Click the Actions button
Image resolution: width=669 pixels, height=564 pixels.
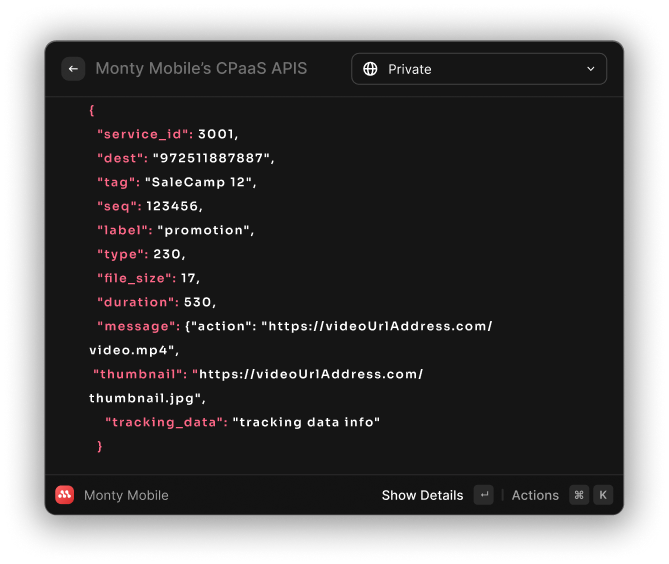point(535,495)
